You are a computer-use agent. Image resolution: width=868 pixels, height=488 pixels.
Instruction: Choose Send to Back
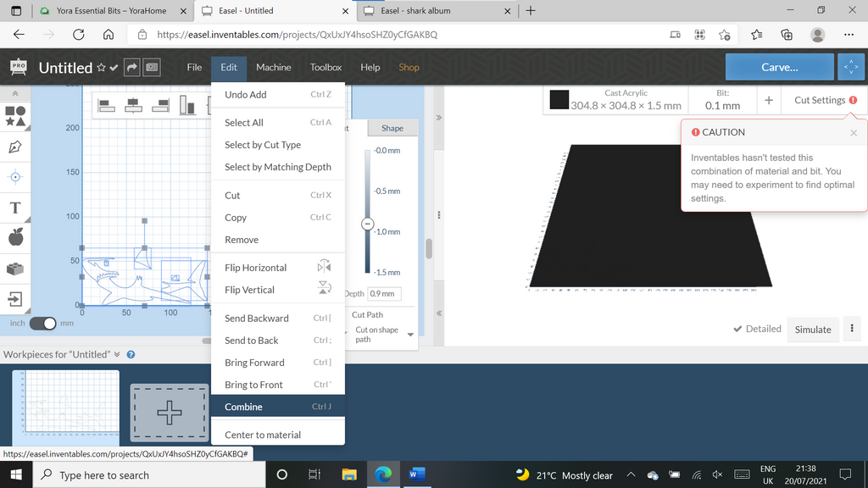(278, 341)
